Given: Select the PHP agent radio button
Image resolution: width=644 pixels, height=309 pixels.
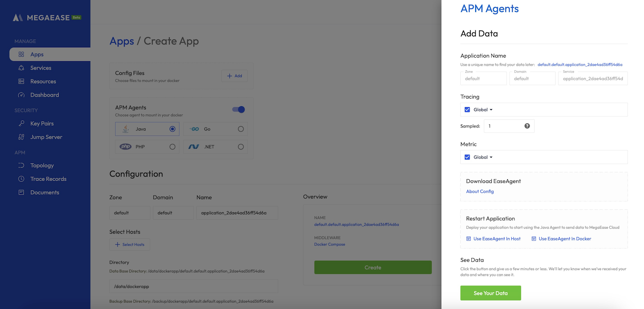Looking at the screenshot, I should tap(172, 147).
